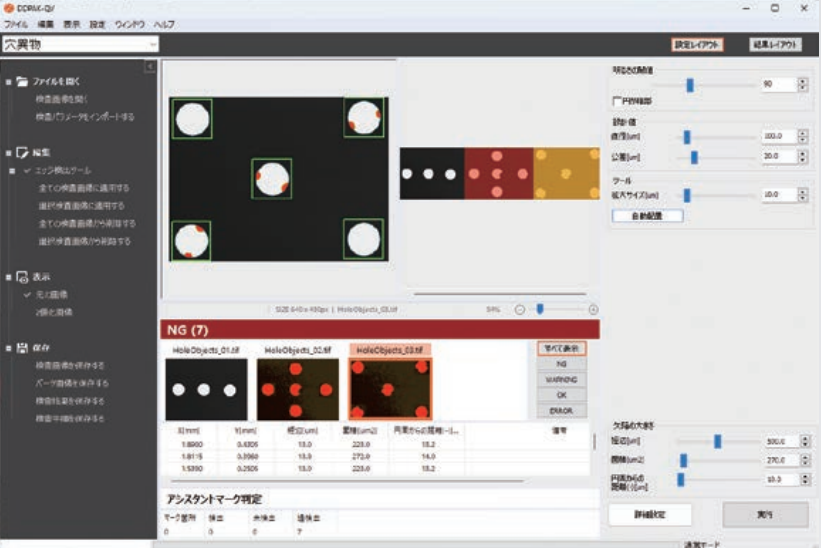The image size is (821, 548).
Task: Click the 編集 edit icon in sidebar
Action: tap(23, 153)
